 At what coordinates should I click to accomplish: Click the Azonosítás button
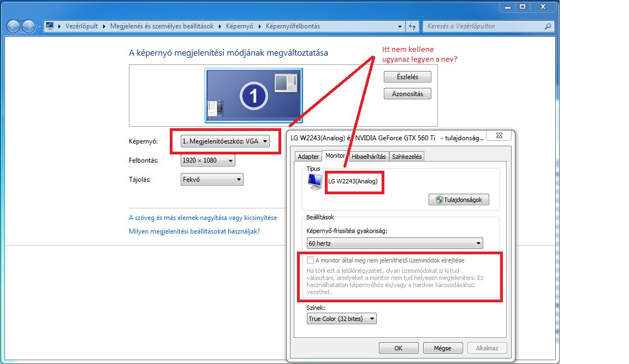[x=407, y=94]
